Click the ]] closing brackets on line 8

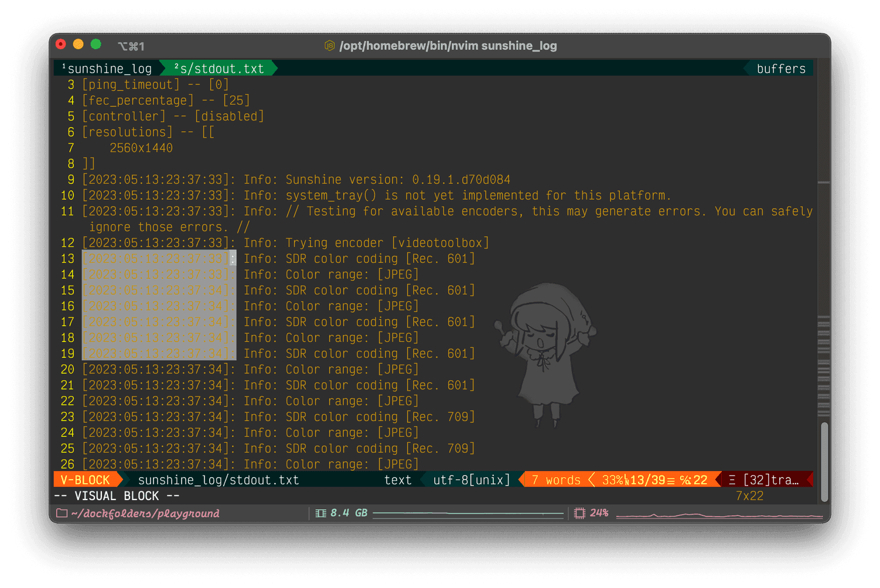(x=88, y=164)
